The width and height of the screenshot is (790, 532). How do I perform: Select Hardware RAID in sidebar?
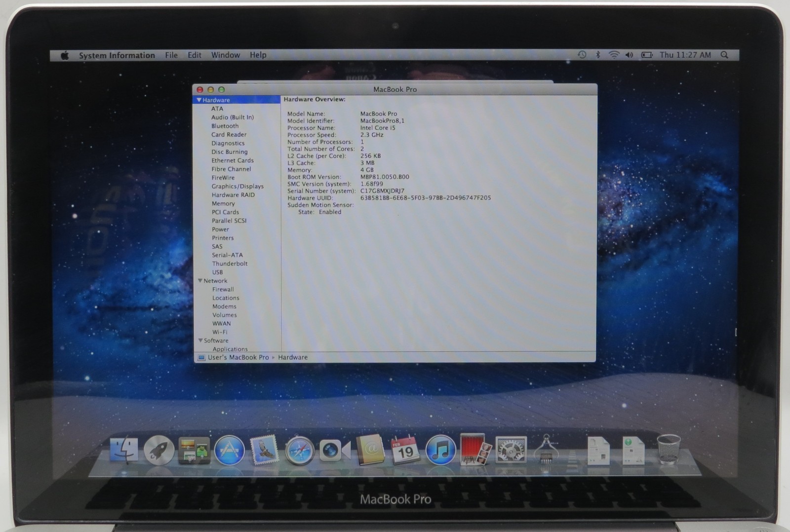[x=234, y=195]
